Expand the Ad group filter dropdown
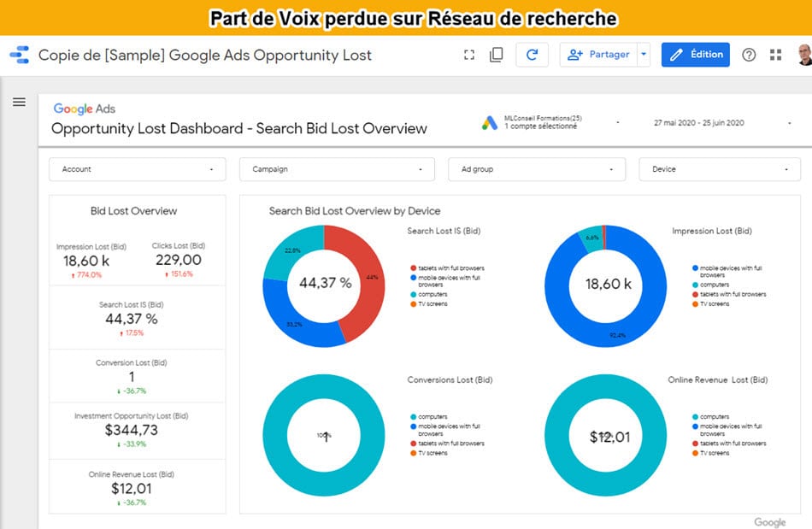 (537, 169)
